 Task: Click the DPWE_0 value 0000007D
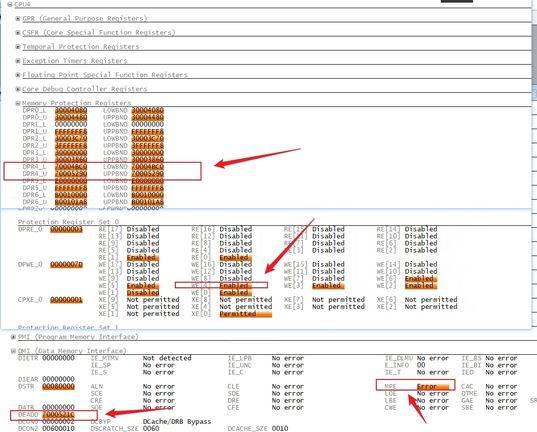click(66, 264)
